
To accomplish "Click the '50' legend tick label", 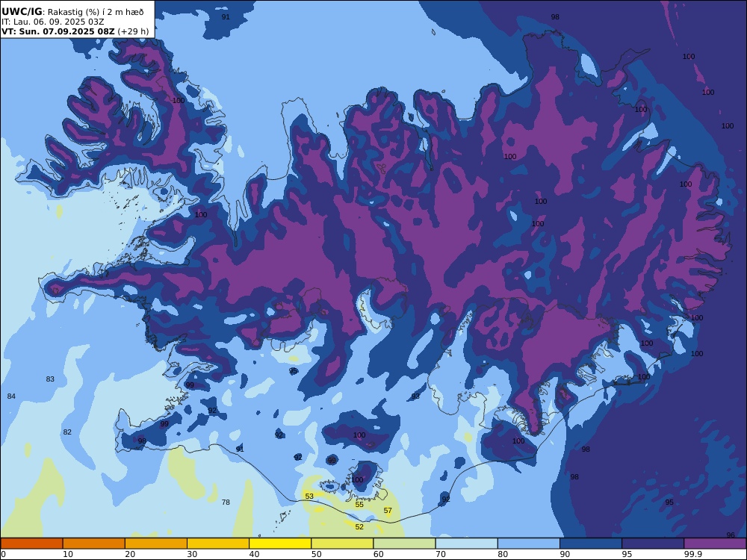I will [317, 554].
